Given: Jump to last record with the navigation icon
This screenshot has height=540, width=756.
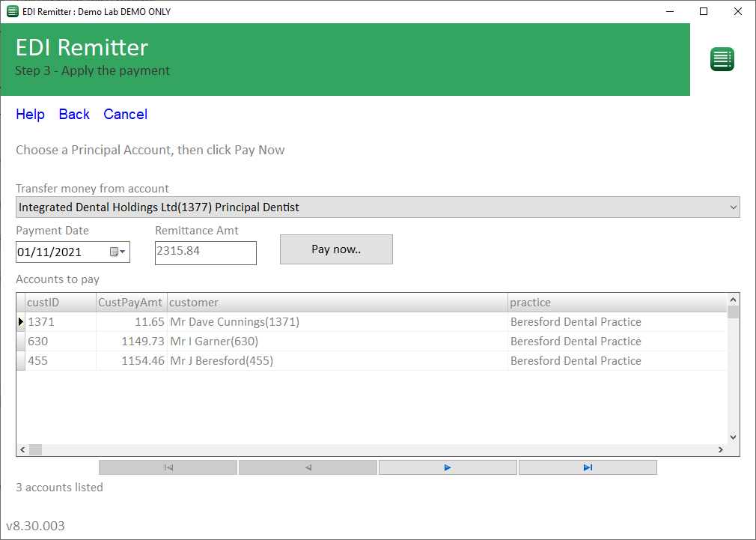Looking at the screenshot, I should 587,467.
